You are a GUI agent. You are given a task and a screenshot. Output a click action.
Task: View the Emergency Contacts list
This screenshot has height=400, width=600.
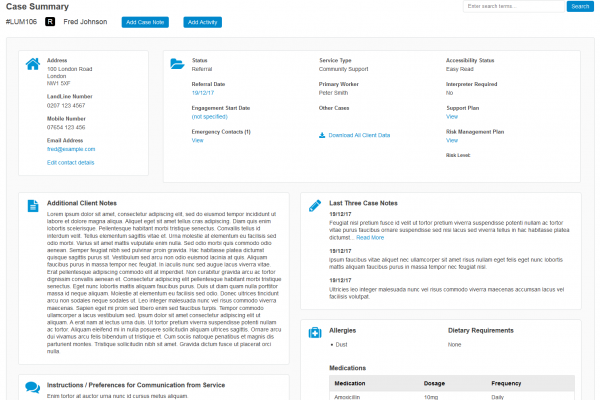(197, 141)
